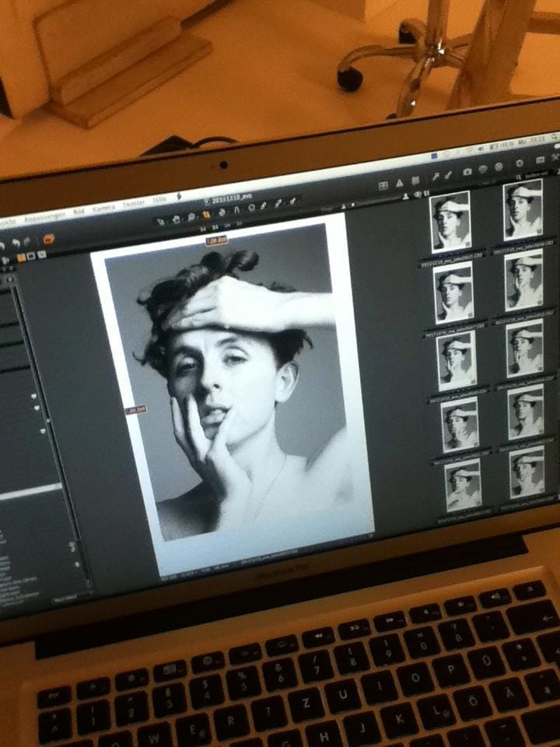Image resolution: width=560 pixels, height=747 pixels.
Task: Click the gear settings icon in toolbar
Action: pos(520,163)
